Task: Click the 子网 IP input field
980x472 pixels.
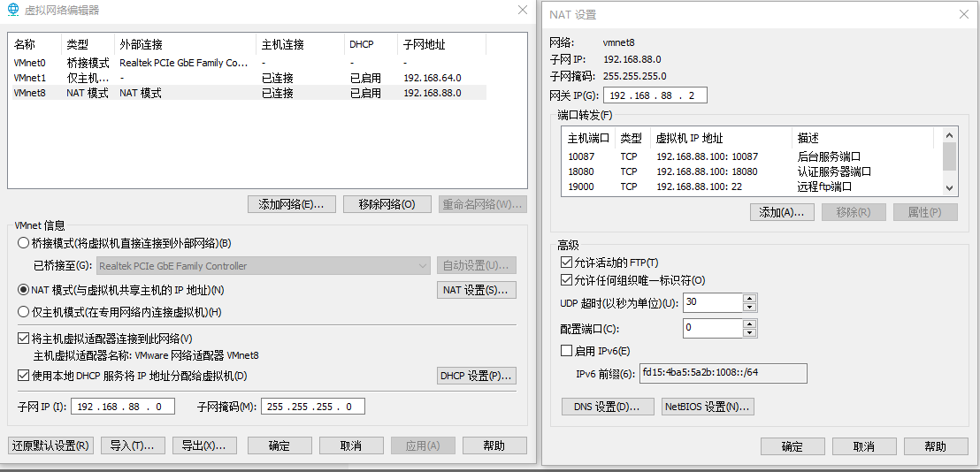Action: point(123,407)
